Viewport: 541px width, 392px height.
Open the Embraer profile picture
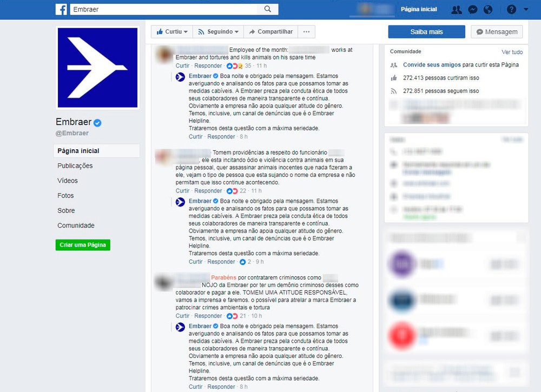click(x=97, y=68)
